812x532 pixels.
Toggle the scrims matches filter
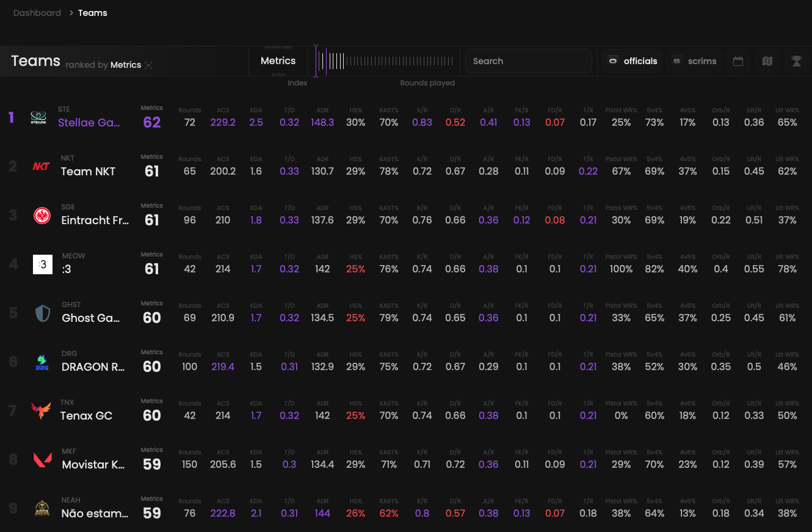pos(694,61)
